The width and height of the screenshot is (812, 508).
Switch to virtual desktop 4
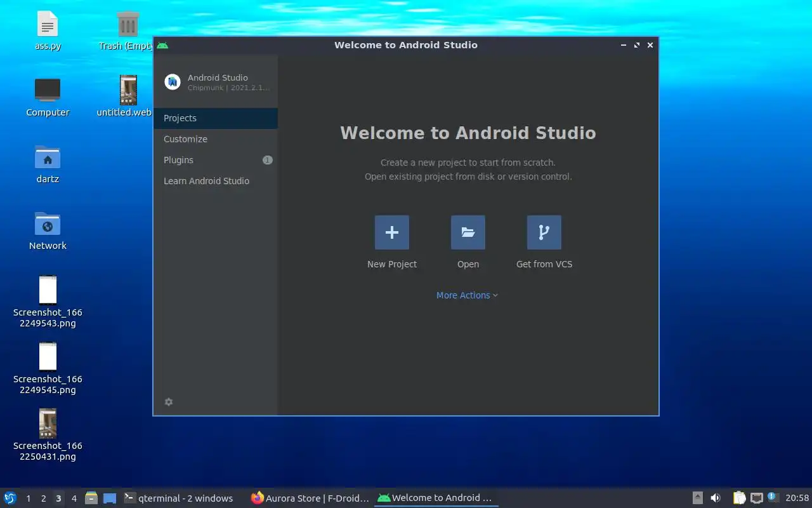pyautogui.click(x=74, y=498)
